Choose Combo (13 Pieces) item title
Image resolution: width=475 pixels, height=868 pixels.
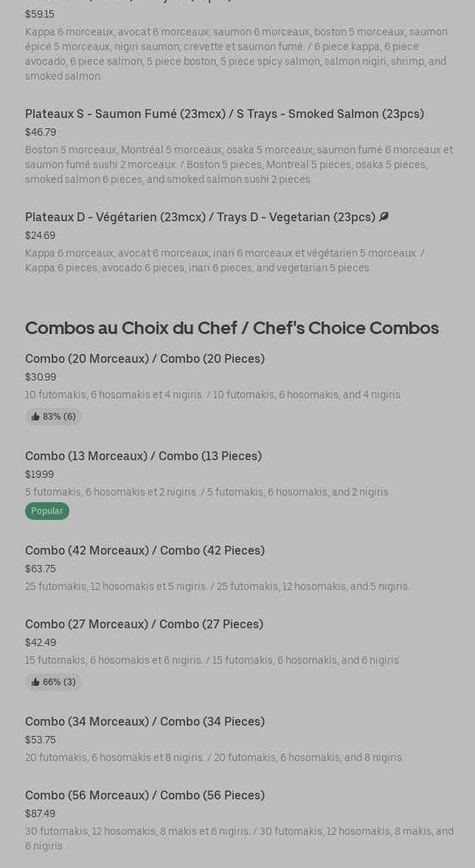pos(143,456)
